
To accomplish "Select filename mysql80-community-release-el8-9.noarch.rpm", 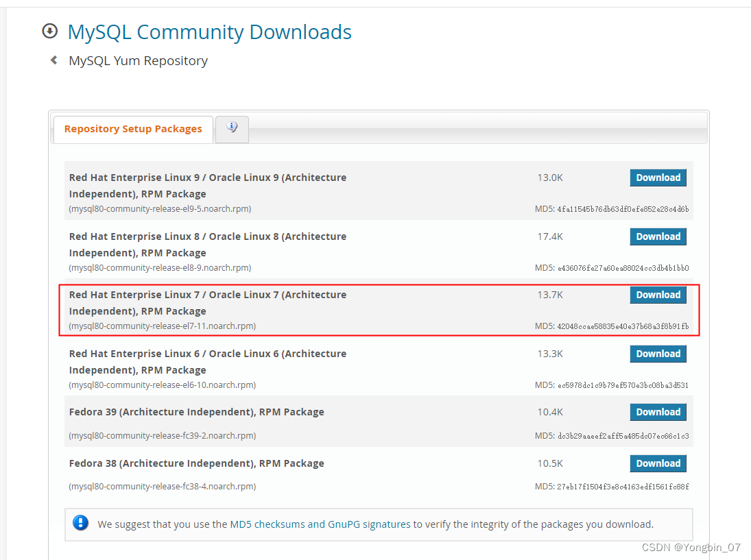I will point(160,267).
